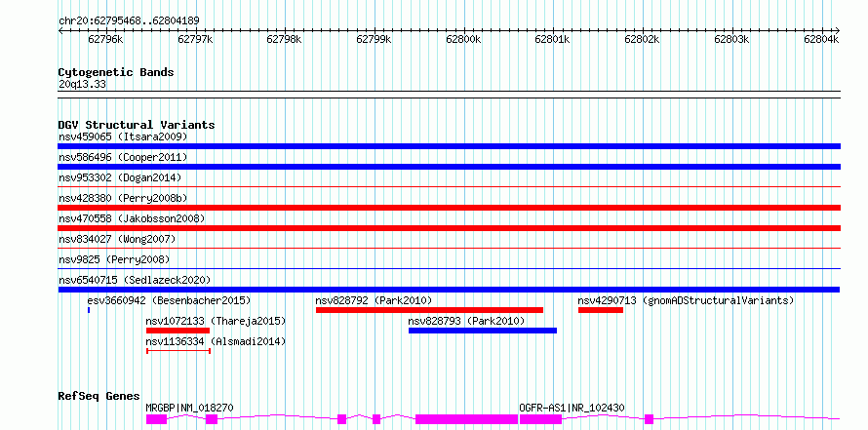868x430 pixels.
Task: Select the red bar under nsv828792
Action: pos(429,310)
